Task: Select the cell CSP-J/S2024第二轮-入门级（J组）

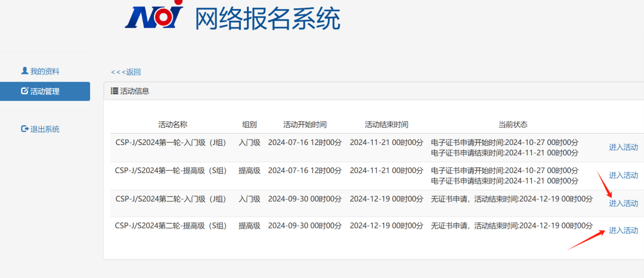Action: point(171,199)
